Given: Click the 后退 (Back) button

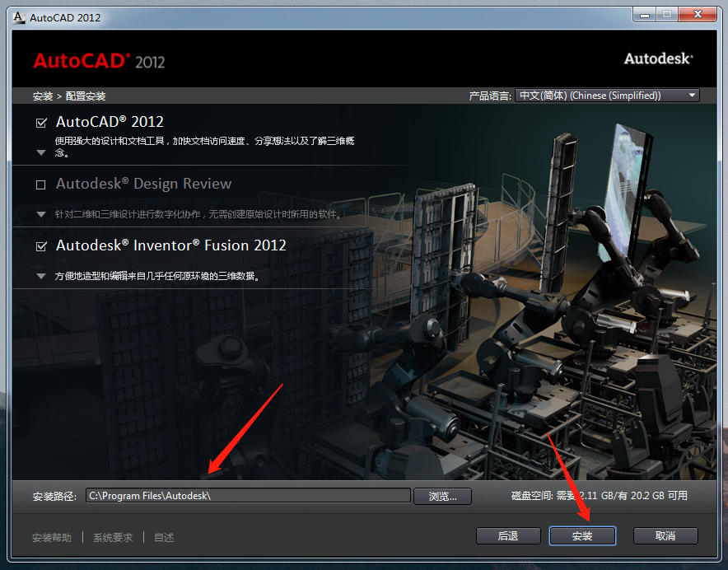Looking at the screenshot, I should 508,535.
